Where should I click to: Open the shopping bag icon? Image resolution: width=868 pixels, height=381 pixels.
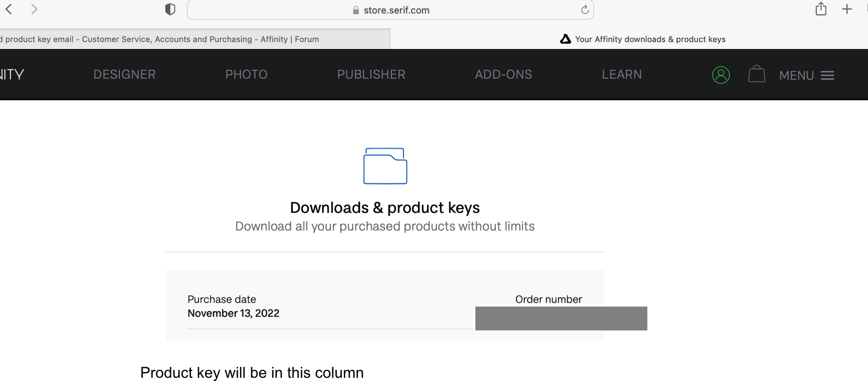[x=757, y=74]
